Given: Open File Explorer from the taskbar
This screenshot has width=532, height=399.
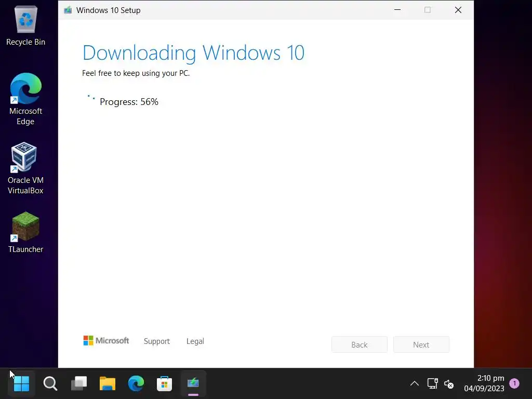Looking at the screenshot, I should (x=107, y=384).
